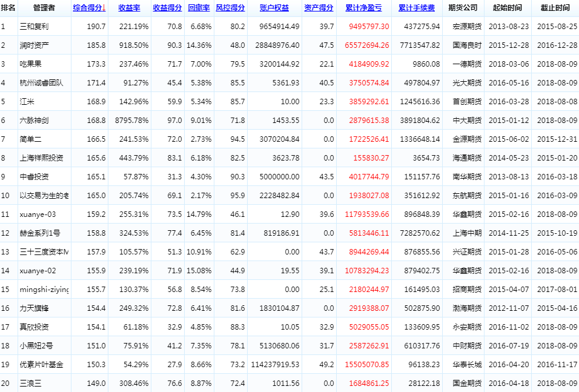Image resolution: width=579 pixels, height=392 pixels.
Task: Select manager 六脉神剑
Action: (x=34, y=121)
